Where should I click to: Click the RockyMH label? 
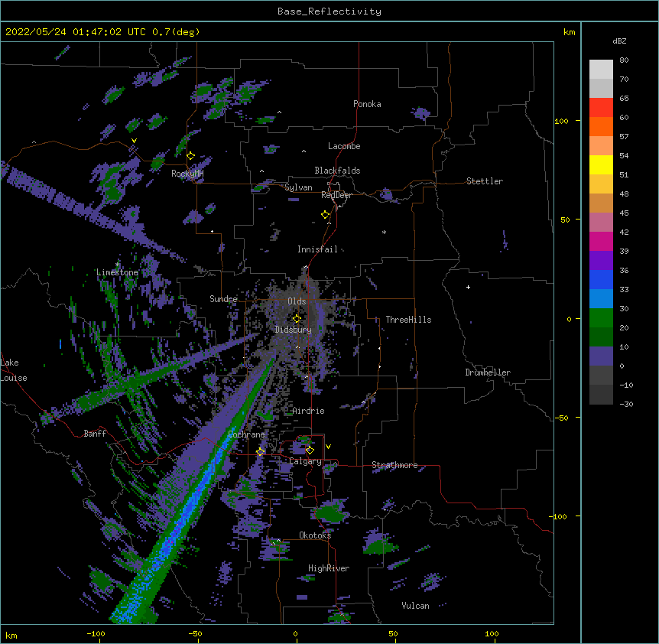(187, 174)
